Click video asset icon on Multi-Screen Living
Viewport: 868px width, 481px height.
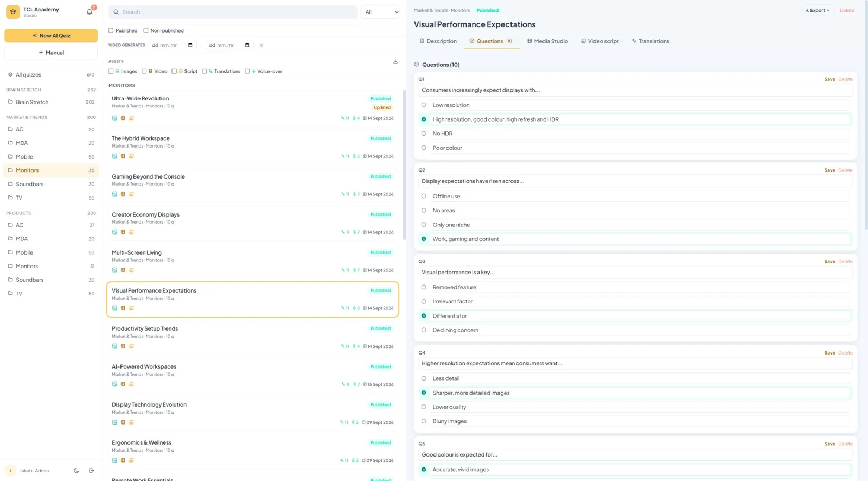(x=123, y=270)
